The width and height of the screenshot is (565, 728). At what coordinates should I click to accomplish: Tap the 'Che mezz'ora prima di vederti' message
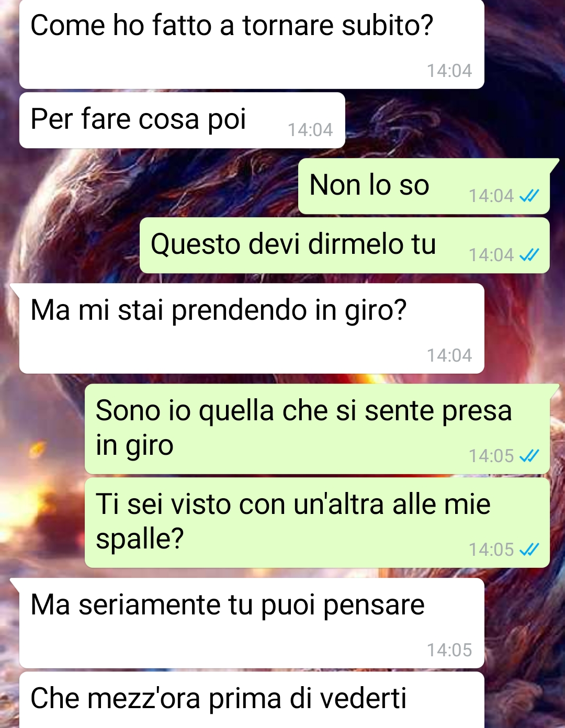(252, 700)
